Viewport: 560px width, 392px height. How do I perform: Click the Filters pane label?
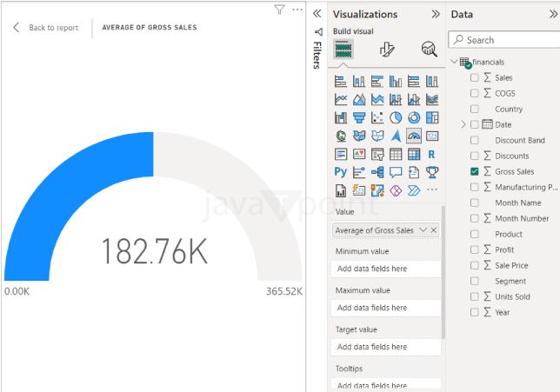click(x=317, y=55)
